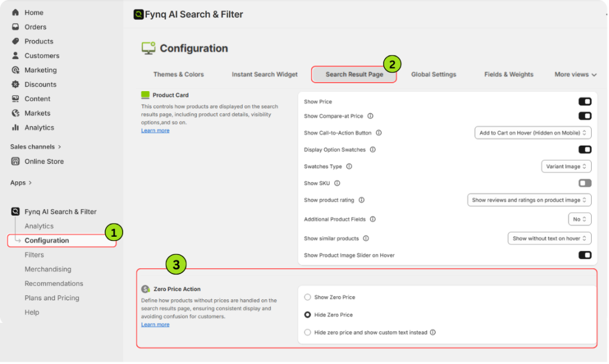Switch to the Themes & Colors tab
Viewport: 609px width, 364px height.
pyautogui.click(x=178, y=74)
